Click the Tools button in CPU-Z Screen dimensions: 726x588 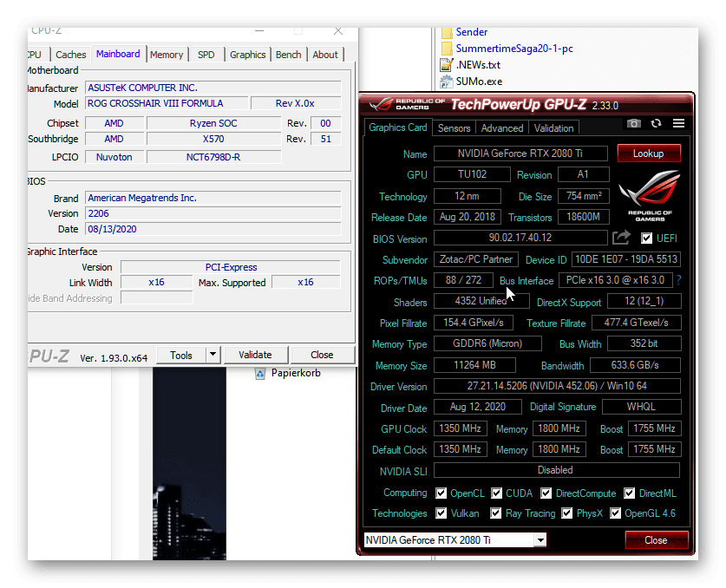[181, 355]
